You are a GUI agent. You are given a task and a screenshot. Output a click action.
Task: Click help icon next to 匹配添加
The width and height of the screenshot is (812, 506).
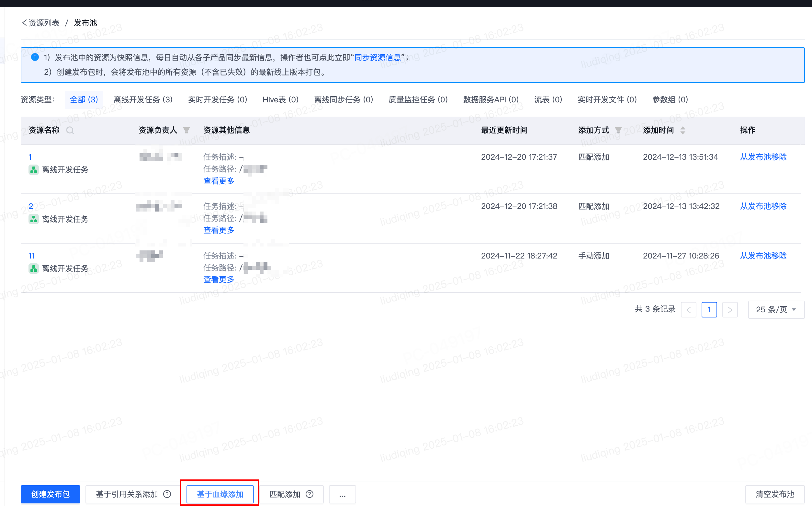coord(310,494)
